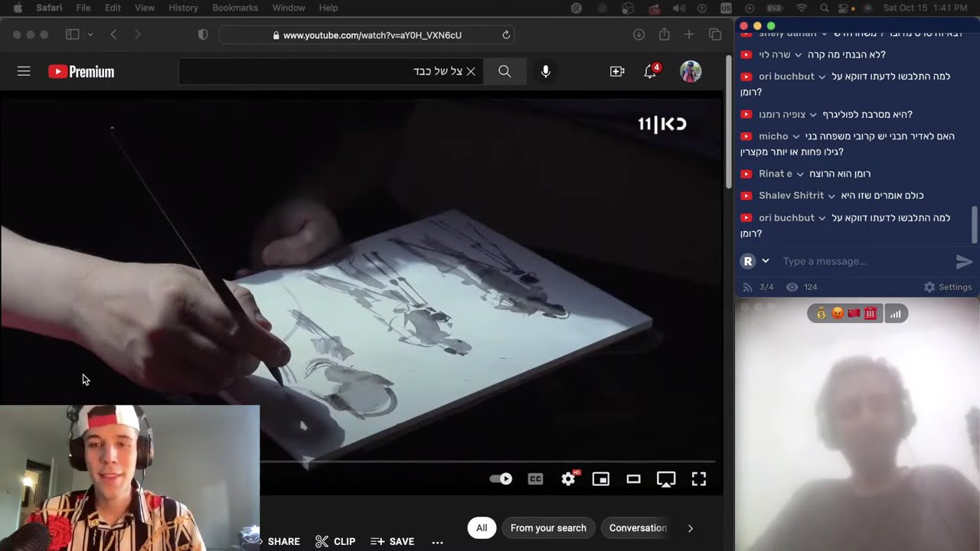Open the video settings gear
The height and width of the screenshot is (551, 980).
(569, 479)
